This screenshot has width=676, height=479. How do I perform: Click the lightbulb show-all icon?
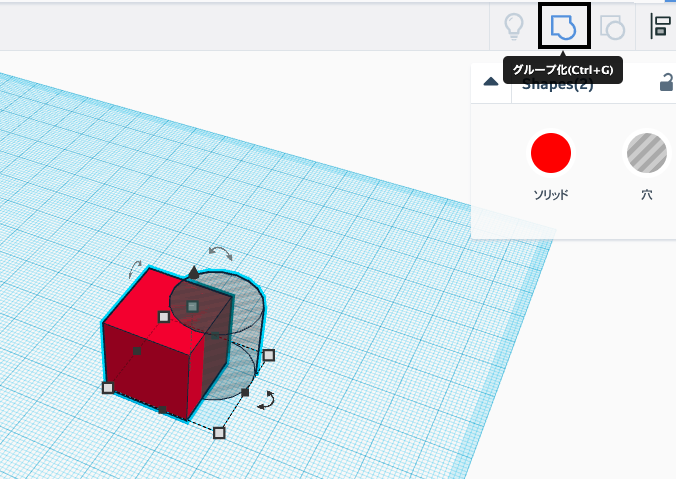(x=514, y=27)
